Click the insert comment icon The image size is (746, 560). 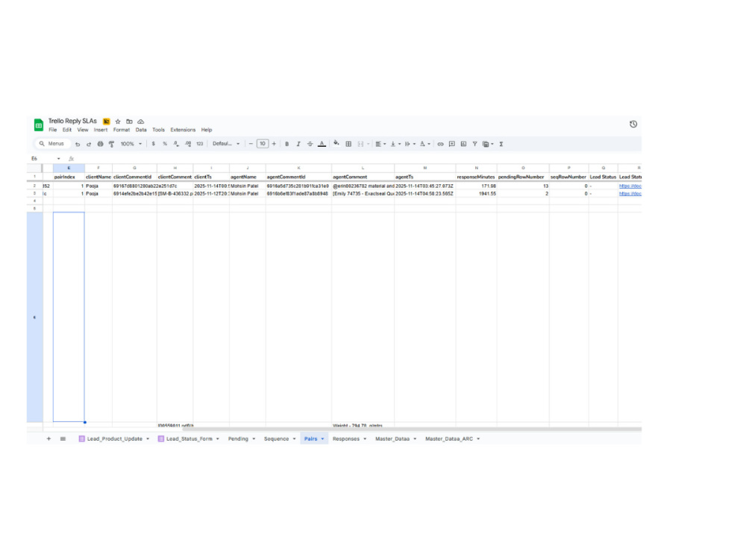pos(452,144)
